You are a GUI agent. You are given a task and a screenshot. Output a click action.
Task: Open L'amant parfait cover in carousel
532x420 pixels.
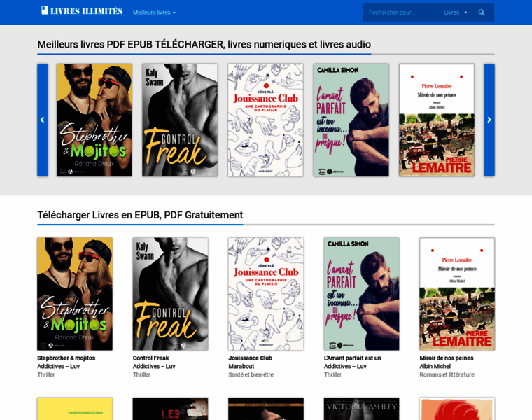coord(351,120)
